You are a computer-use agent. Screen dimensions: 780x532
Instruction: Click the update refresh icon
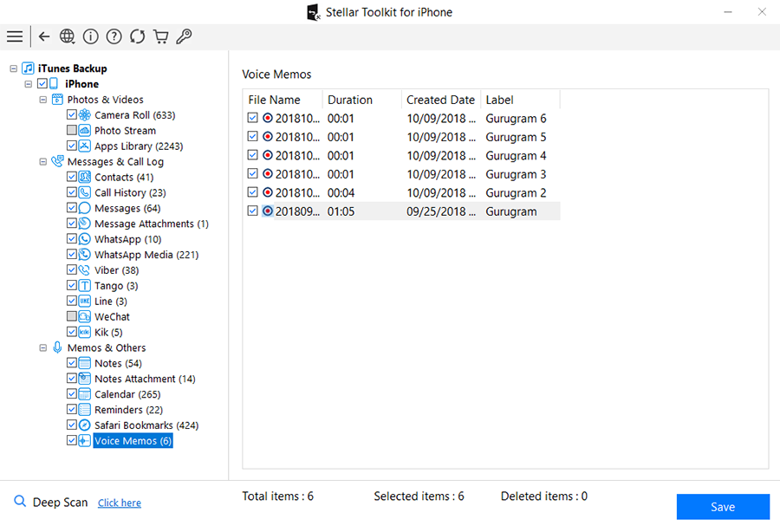(x=137, y=36)
